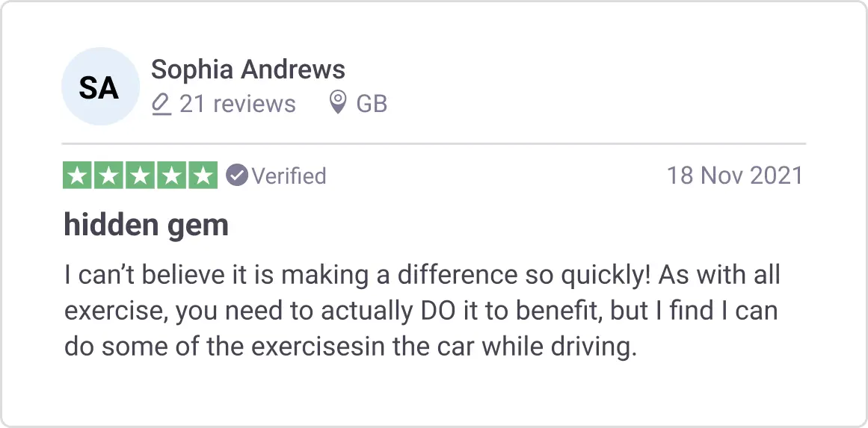
Task: Open the 21 reviews link
Action: pos(238,104)
